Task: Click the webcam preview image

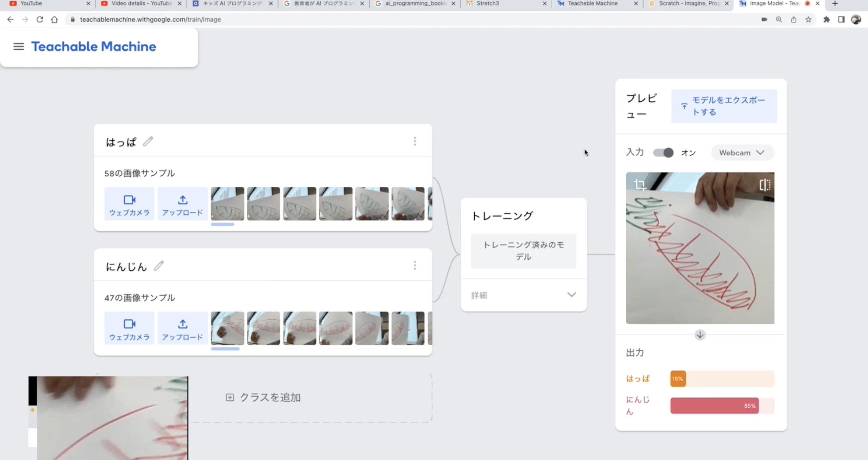Action: pyautogui.click(x=700, y=248)
